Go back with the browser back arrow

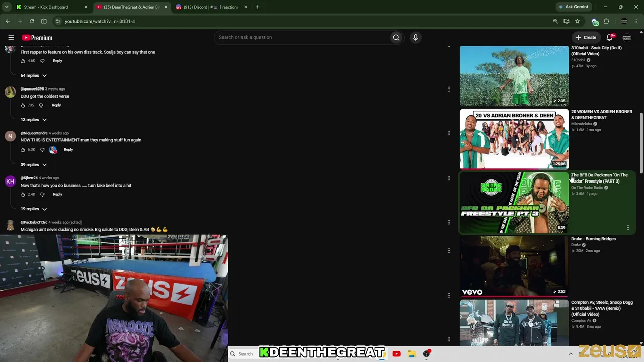[x=8, y=21]
